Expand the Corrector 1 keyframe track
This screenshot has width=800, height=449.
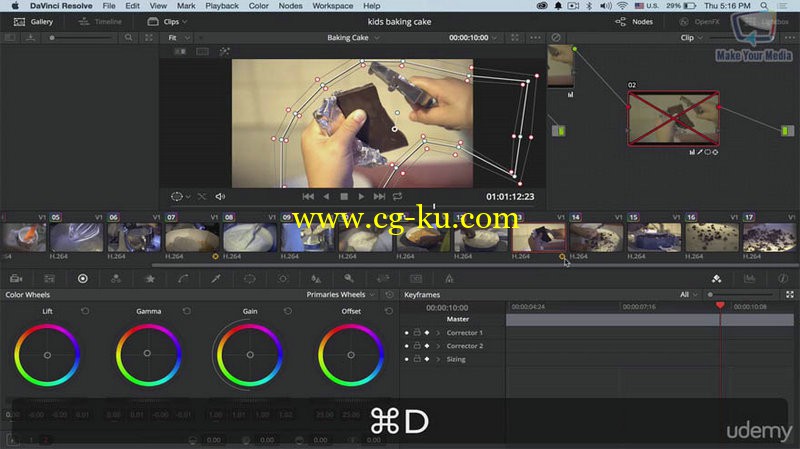coord(438,333)
